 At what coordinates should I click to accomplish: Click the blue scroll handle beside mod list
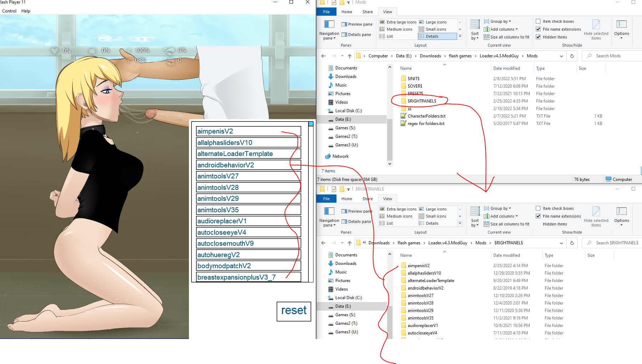click(x=311, y=124)
